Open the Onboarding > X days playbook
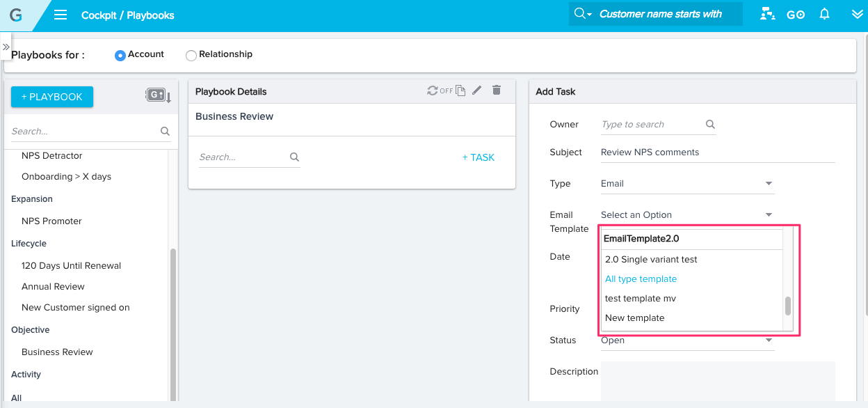Image resolution: width=868 pixels, height=408 pixels. coord(67,176)
